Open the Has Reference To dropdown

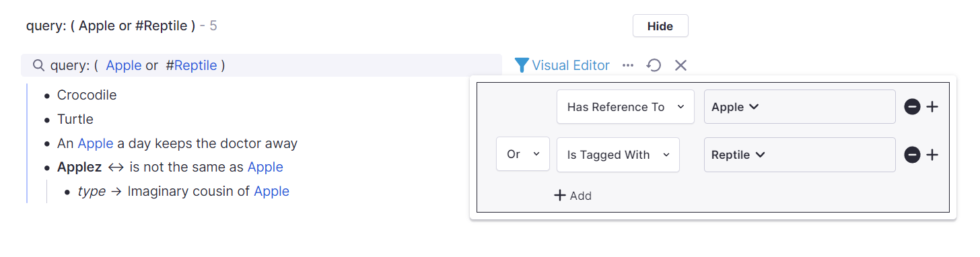pos(625,107)
